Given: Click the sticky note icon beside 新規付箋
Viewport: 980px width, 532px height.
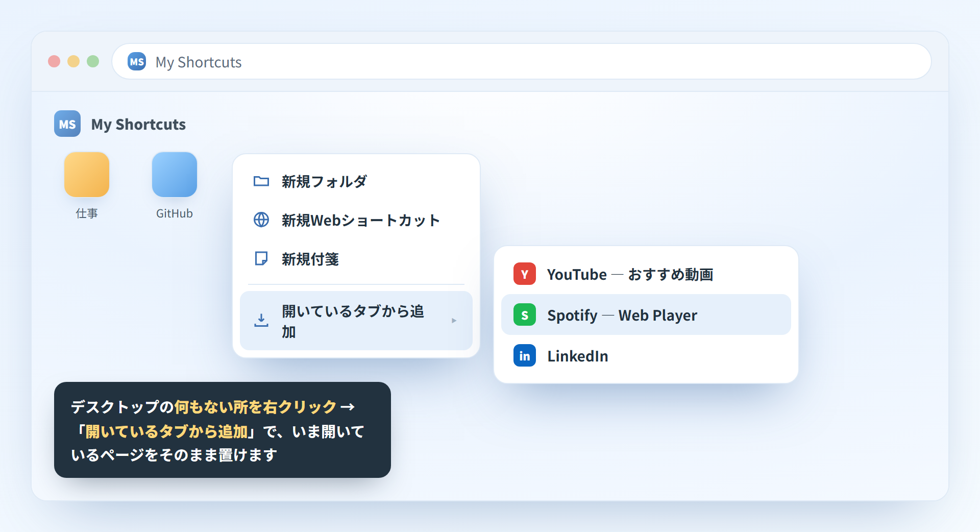Looking at the screenshot, I should point(261,259).
